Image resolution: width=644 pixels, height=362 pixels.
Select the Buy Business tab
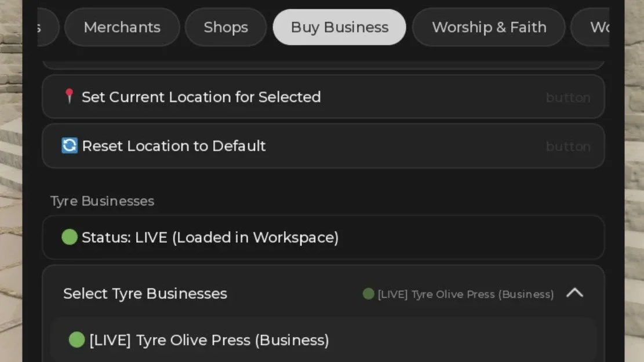tap(339, 27)
